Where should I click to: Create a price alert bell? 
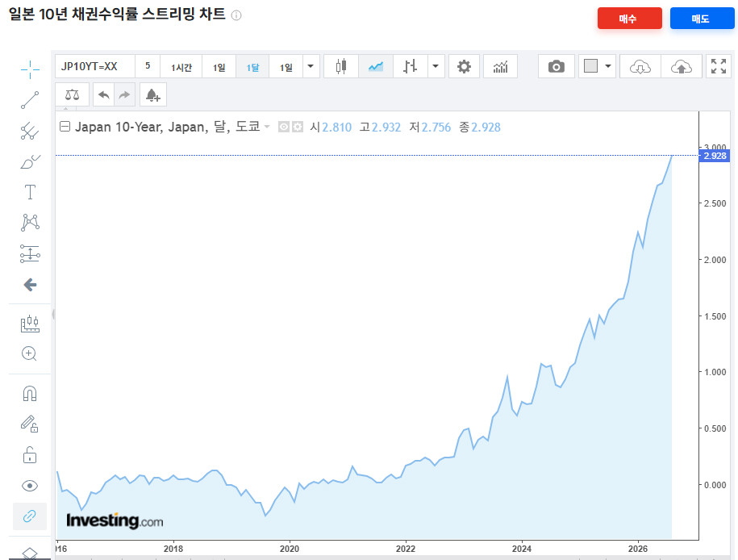tap(153, 95)
